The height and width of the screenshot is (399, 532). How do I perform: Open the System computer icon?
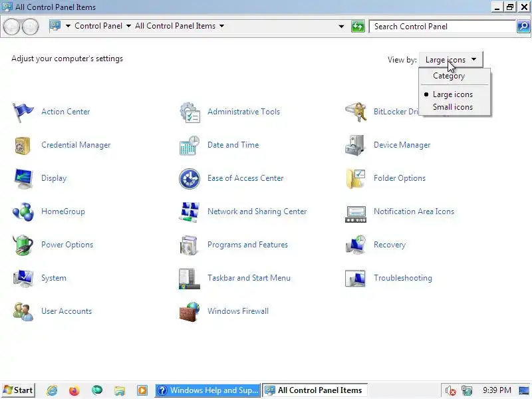(x=23, y=278)
